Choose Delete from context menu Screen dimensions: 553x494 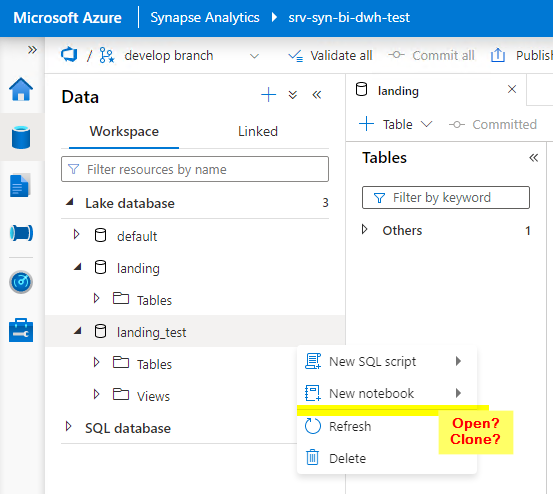(x=387, y=458)
